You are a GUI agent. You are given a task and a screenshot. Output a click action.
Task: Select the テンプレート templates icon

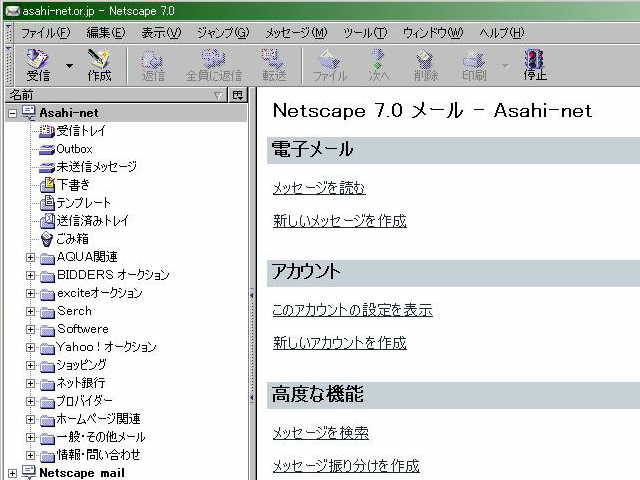click(47, 203)
